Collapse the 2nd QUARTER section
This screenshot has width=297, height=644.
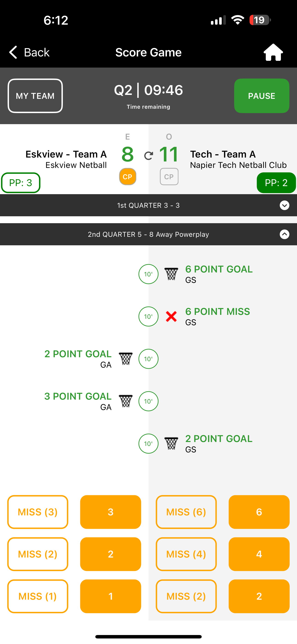pyautogui.click(x=284, y=234)
